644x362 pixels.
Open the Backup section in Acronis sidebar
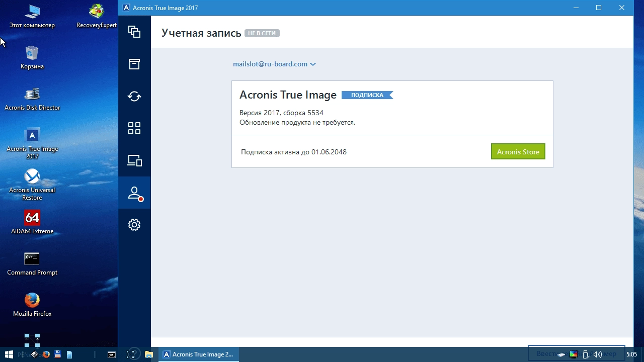pos(134,32)
